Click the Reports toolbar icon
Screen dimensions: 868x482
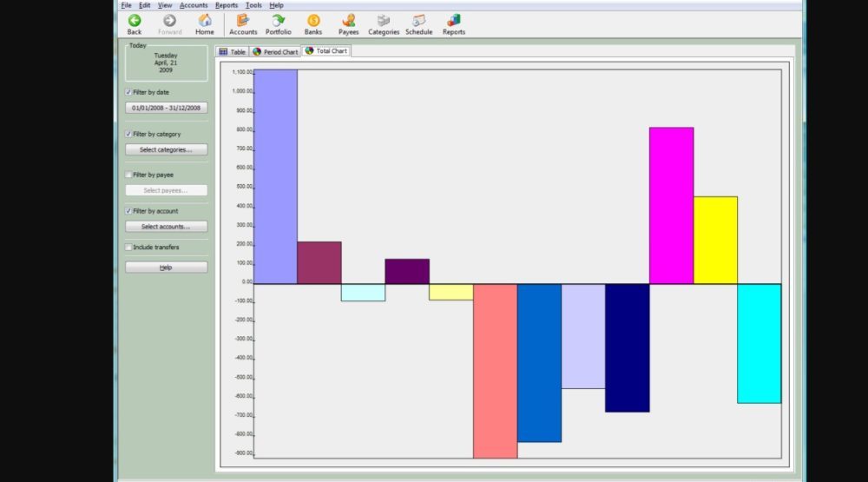coord(454,20)
